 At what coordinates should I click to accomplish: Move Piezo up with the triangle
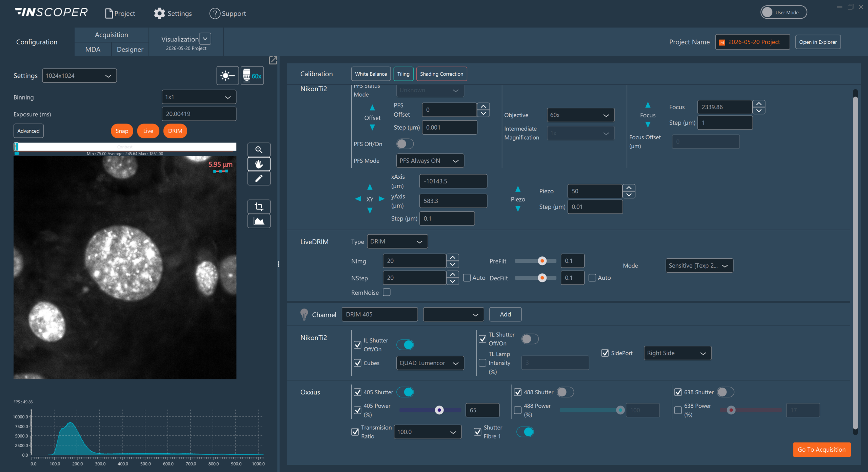point(518,189)
